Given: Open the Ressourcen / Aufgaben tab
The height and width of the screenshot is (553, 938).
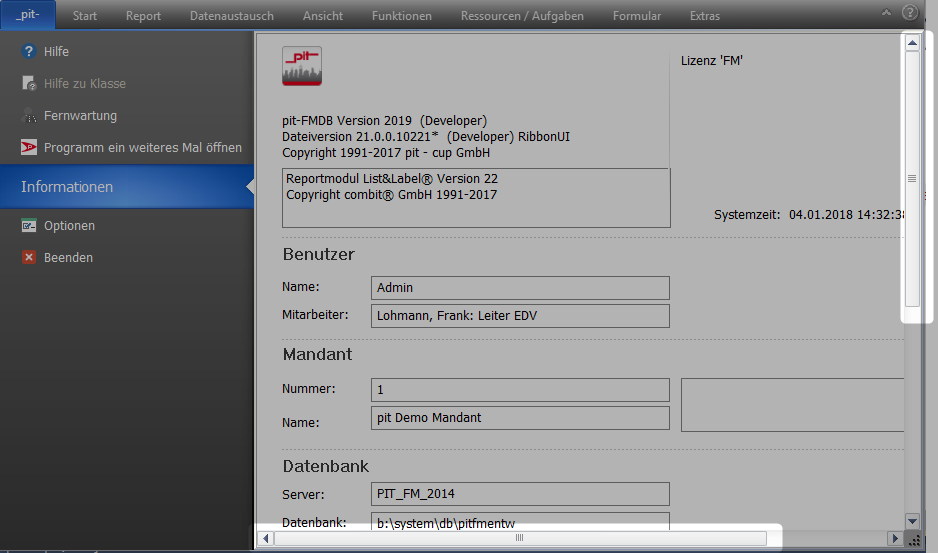Looking at the screenshot, I should (x=522, y=16).
